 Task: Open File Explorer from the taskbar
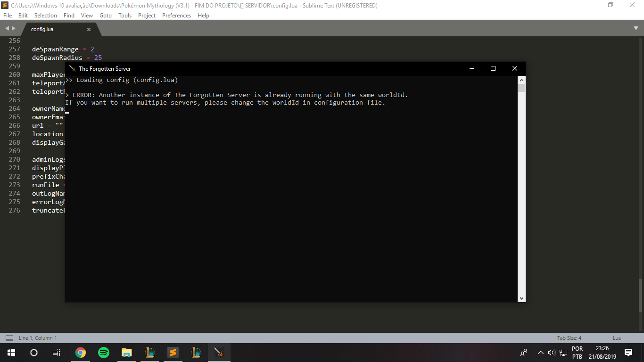point(127,353)
